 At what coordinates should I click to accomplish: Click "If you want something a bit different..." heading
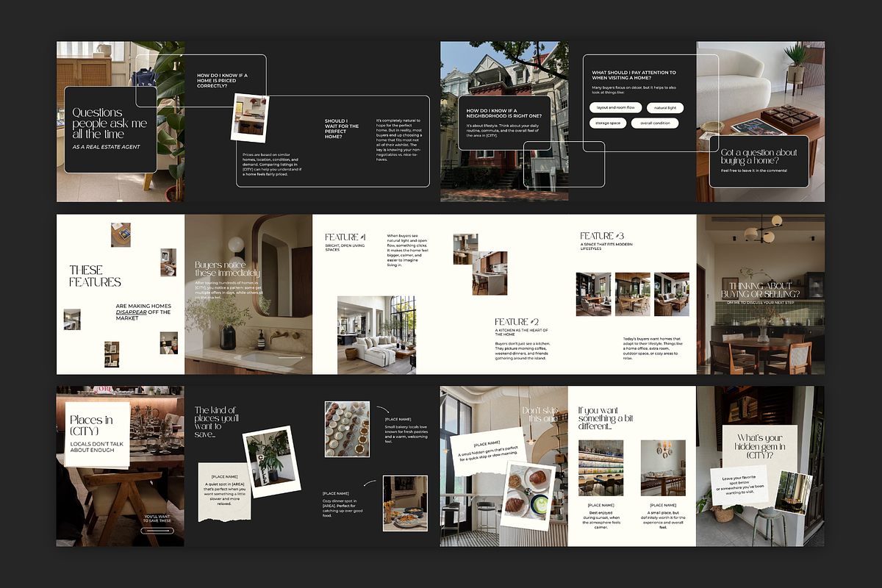coord(606,417)
